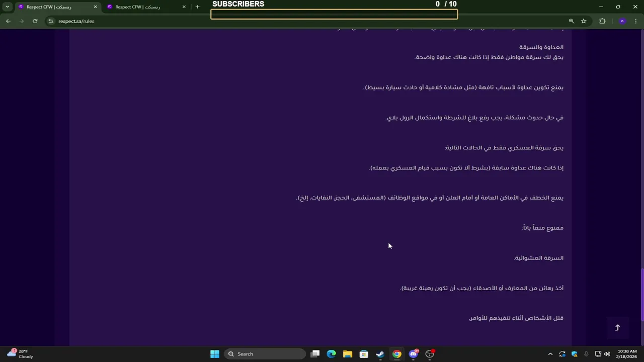
Task: Click the page's vertical scrollbar thumb
Action: [641, 295]
